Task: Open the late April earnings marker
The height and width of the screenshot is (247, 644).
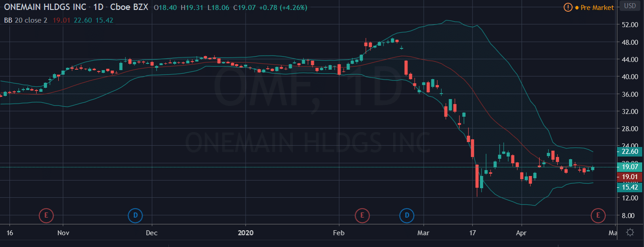Action: click(x=598, y=216)
